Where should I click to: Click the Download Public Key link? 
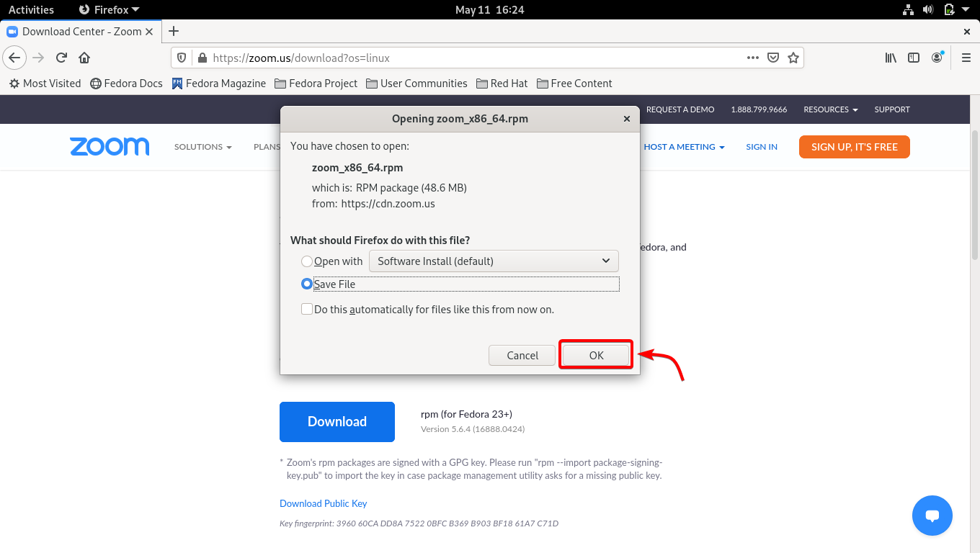[323, 503]
